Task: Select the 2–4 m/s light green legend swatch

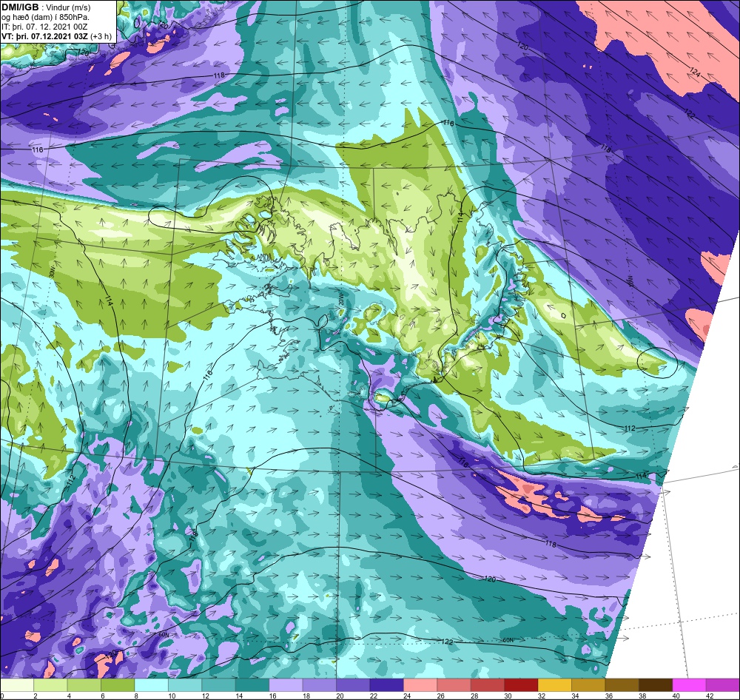Action: (50, 685)
